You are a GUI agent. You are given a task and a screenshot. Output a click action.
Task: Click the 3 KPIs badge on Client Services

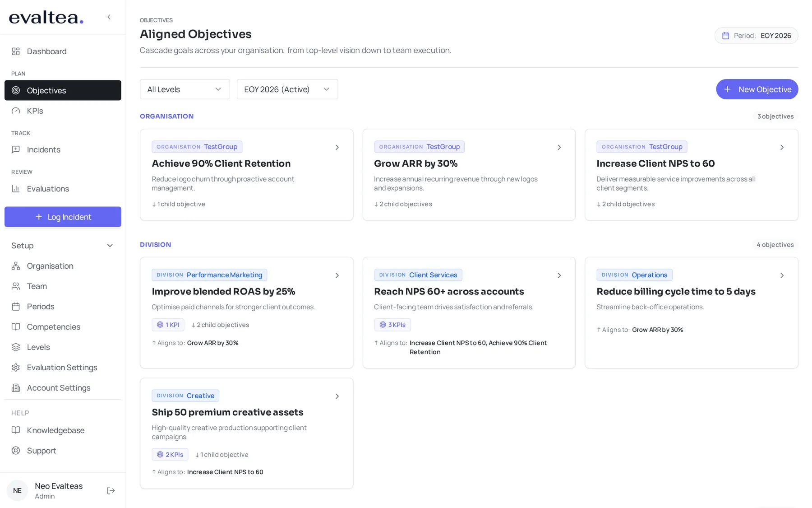392,325
